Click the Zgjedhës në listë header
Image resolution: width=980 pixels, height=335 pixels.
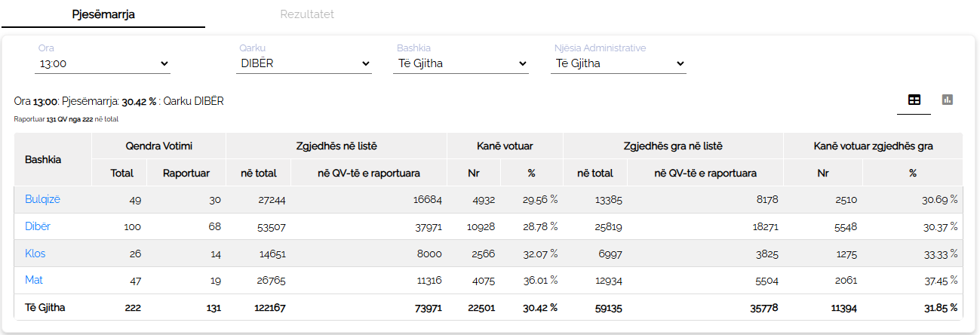point(336,146)
